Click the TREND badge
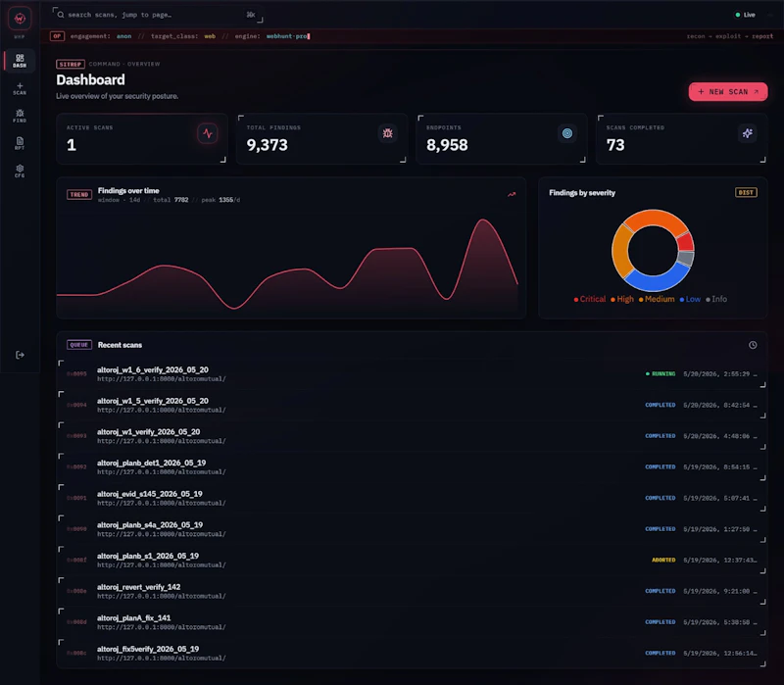 click(x=79, y=194)
